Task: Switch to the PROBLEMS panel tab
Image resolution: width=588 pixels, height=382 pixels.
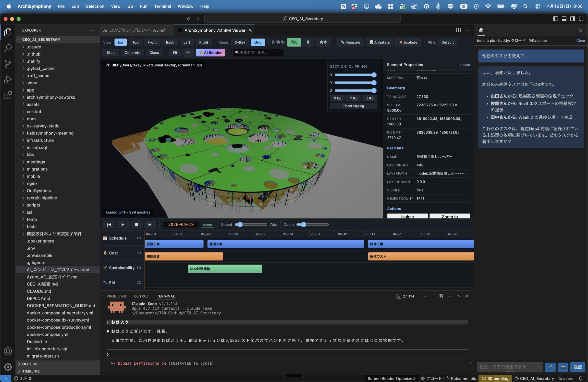Action: coord(116,296)
